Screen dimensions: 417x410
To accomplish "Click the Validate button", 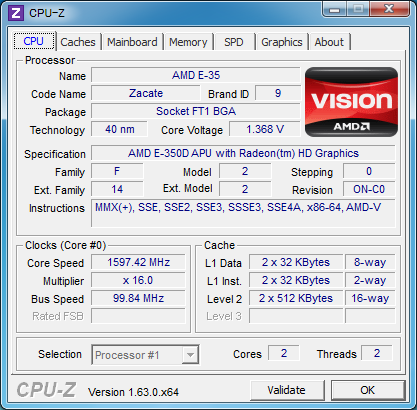I will [287, 390].
